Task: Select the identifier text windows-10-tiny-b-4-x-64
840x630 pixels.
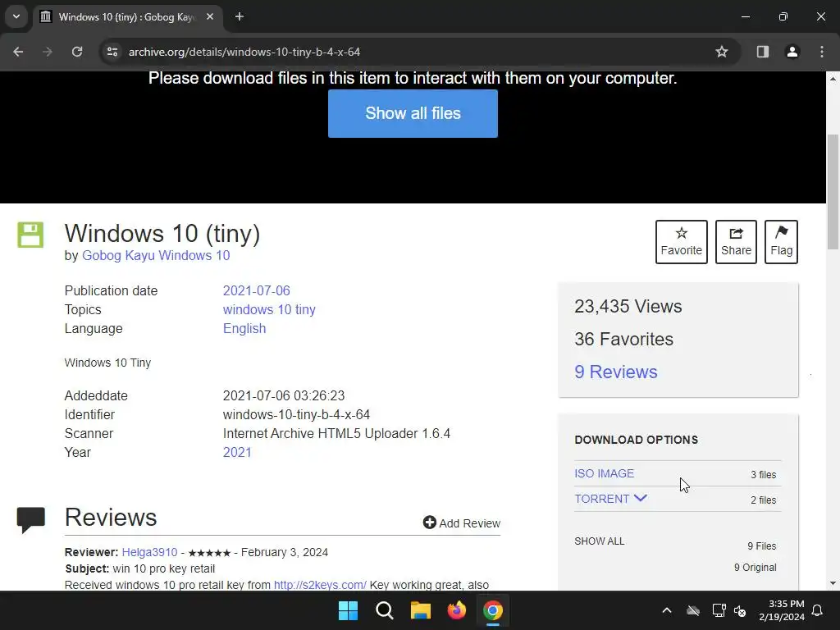Action: pyautogui.click(x=296, y=414)
